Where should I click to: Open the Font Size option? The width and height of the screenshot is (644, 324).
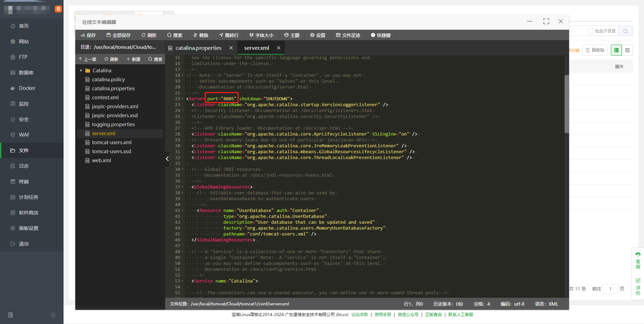tap(261, 35)
